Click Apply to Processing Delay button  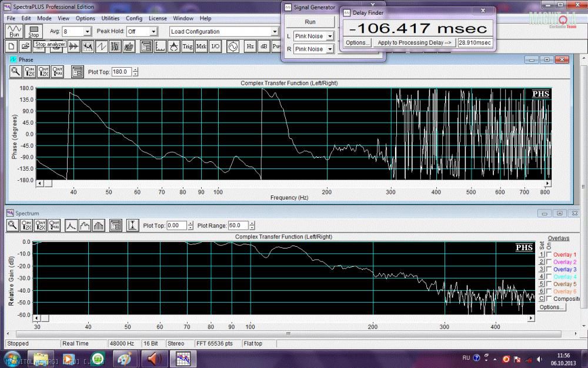(415, 43)
